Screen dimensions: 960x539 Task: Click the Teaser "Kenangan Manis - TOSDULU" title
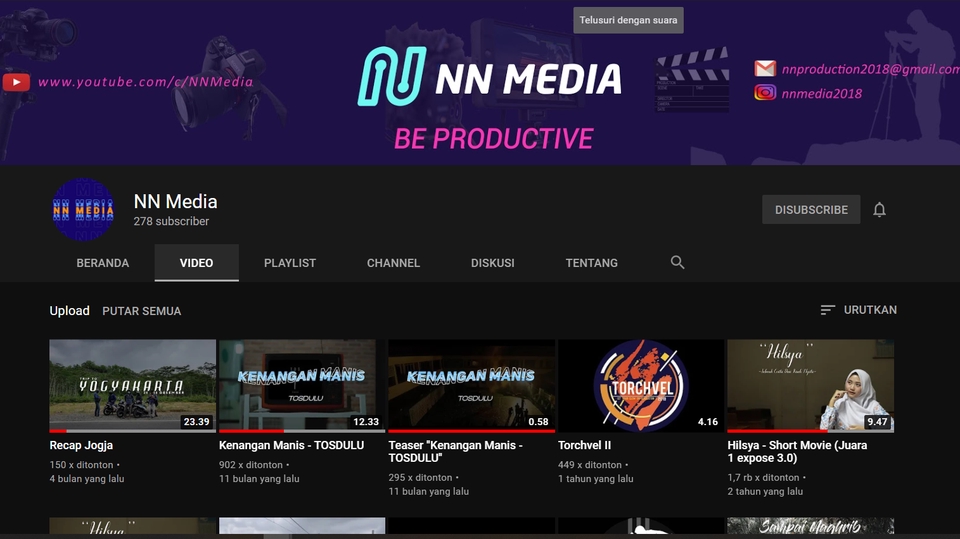tap(456, 451)
